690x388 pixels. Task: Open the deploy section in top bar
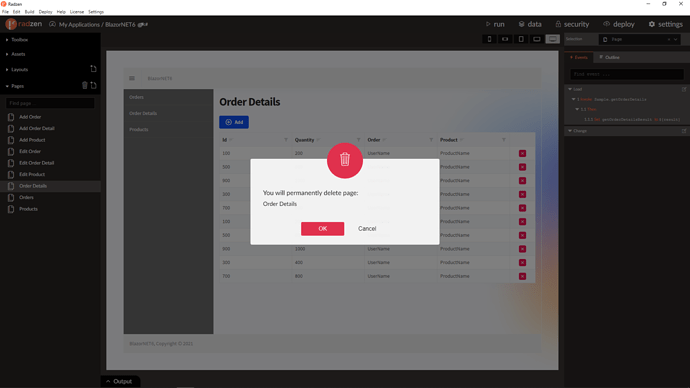619,24
